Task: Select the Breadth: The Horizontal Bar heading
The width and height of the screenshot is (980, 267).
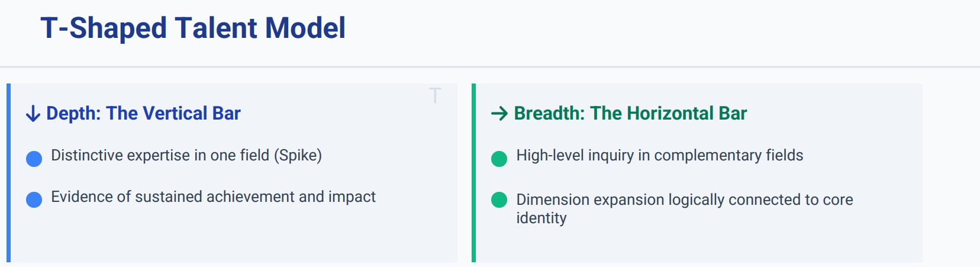Action: [630, 113]
